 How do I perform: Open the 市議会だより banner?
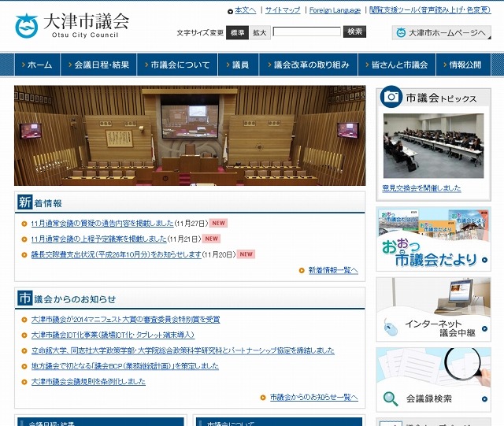433,238
